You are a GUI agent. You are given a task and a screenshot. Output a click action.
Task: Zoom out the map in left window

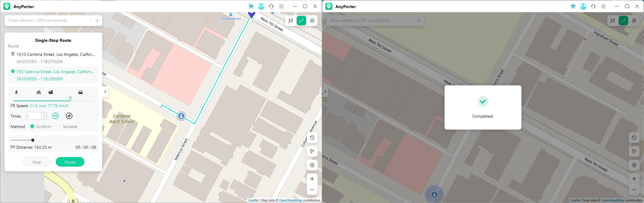coord(312,190)
